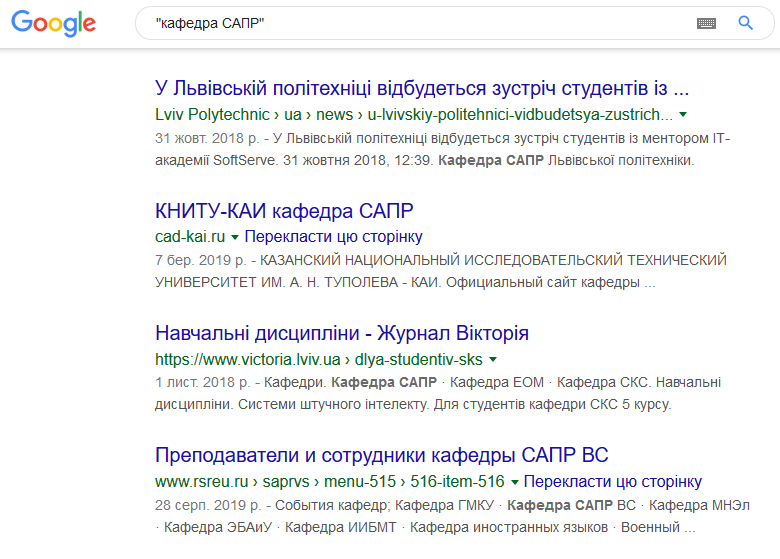Expand dropdown arrow beside cad-kai.ru
Screen dimensions: 780x559
235,237
